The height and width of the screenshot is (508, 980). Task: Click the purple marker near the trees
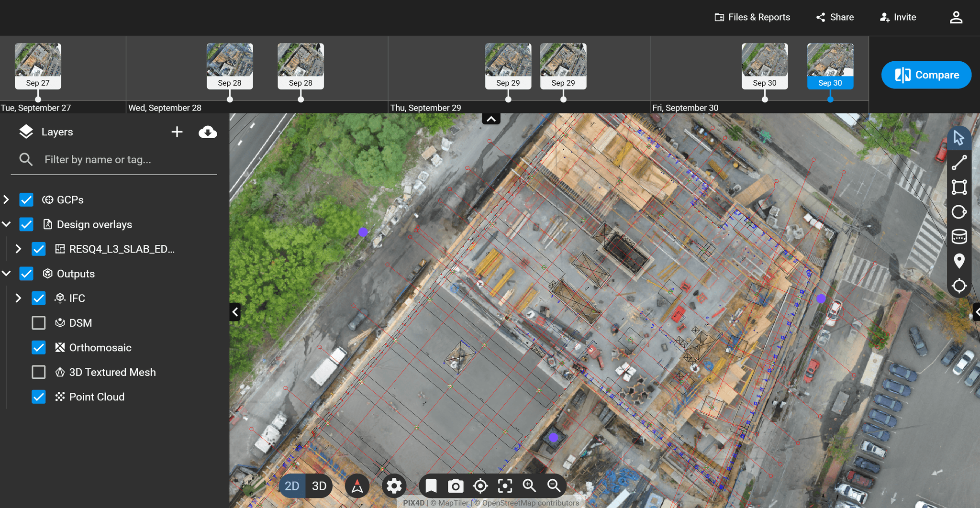click(x=363, y=232)
